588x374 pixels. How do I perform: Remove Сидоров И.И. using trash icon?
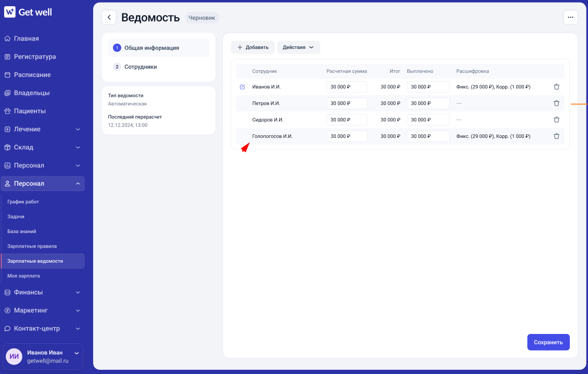(x=556, y=120)
